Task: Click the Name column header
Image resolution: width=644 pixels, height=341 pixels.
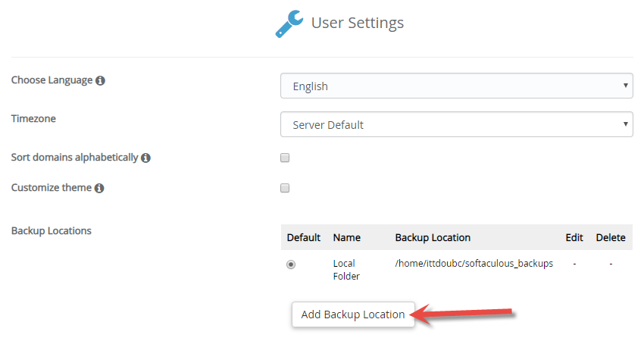Action: click(x=347, y=237)
